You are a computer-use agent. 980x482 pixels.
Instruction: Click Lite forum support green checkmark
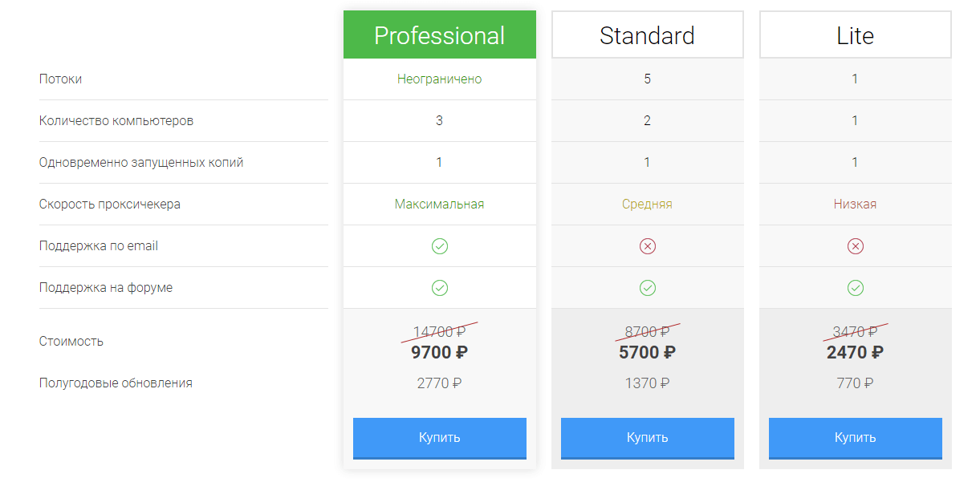pos(856,288)
